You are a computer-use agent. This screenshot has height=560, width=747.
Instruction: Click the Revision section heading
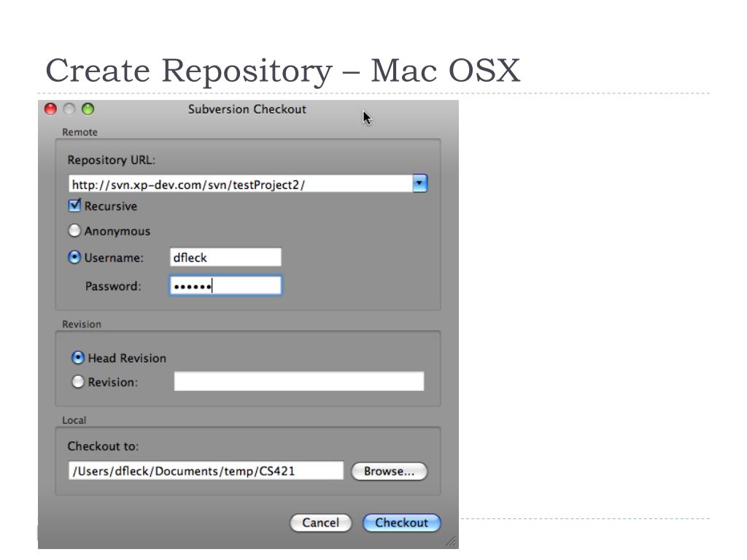82,324
